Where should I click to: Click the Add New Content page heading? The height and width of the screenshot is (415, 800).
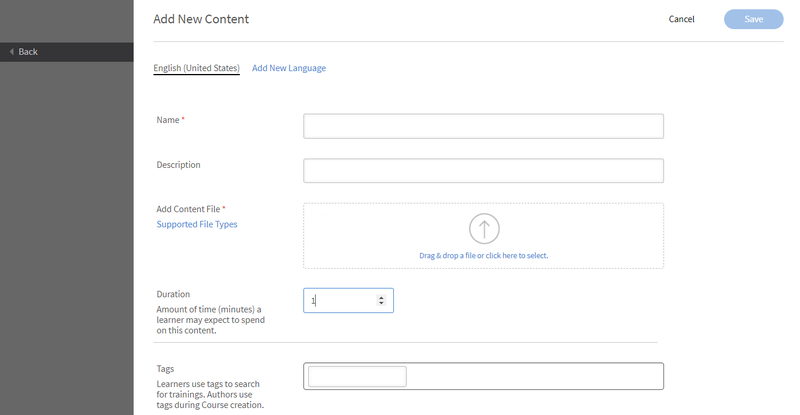coord(201,19)
